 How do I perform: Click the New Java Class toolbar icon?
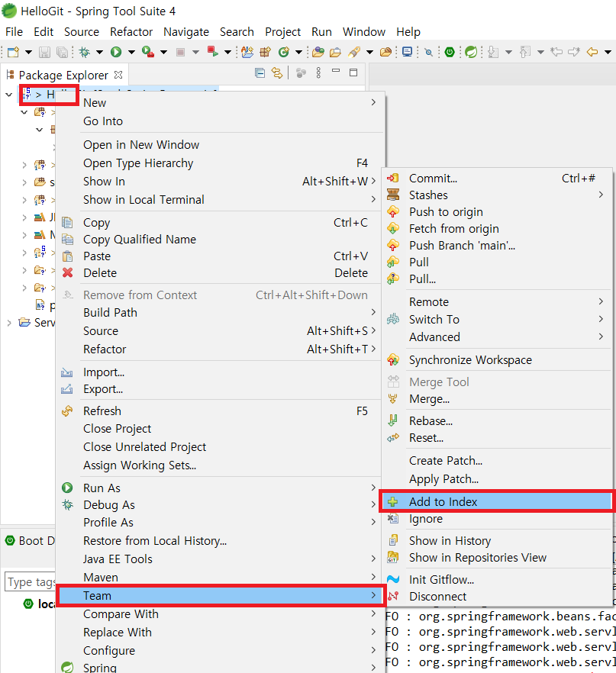[x=284, y=52]
